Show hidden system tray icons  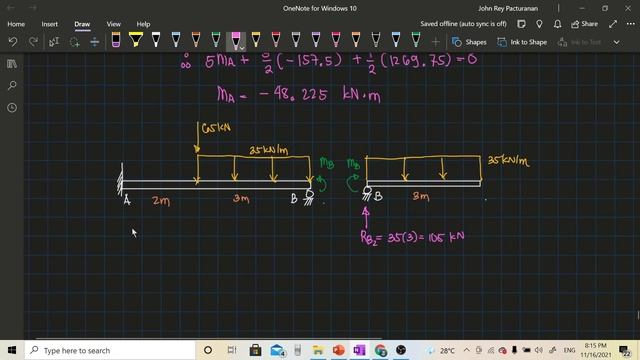(x=467, y=350)
